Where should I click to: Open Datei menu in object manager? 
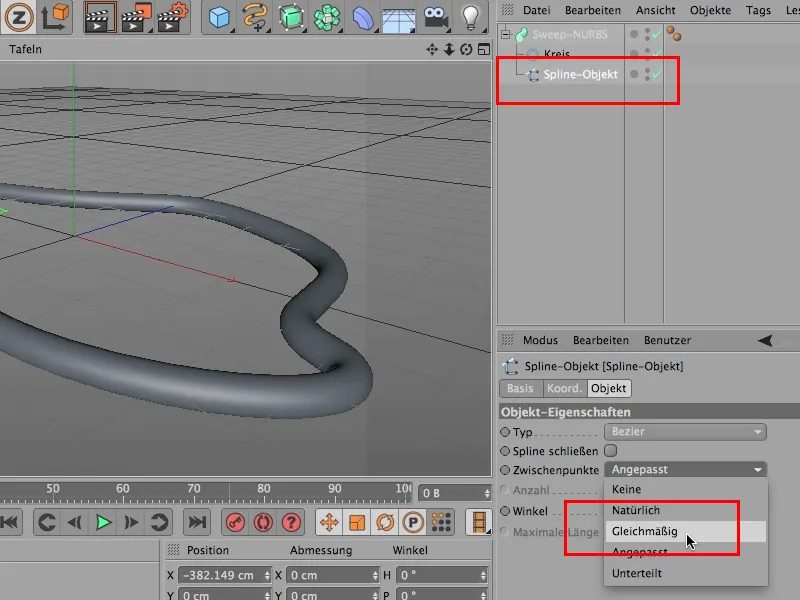pos(537,10)
